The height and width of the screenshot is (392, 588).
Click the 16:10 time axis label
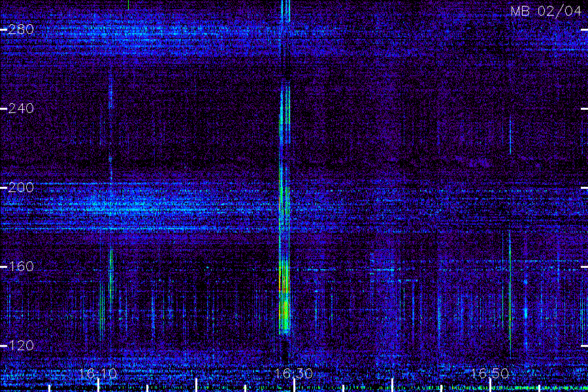(98, 373)
